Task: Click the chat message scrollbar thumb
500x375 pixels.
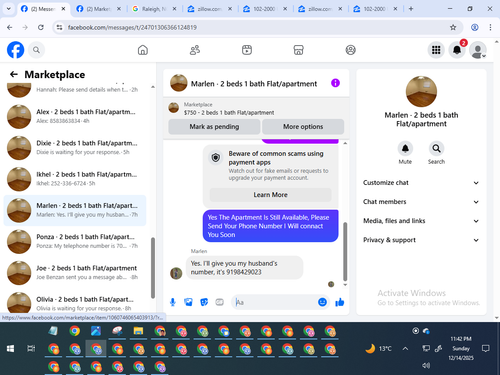Action: [x=345, y=251]
